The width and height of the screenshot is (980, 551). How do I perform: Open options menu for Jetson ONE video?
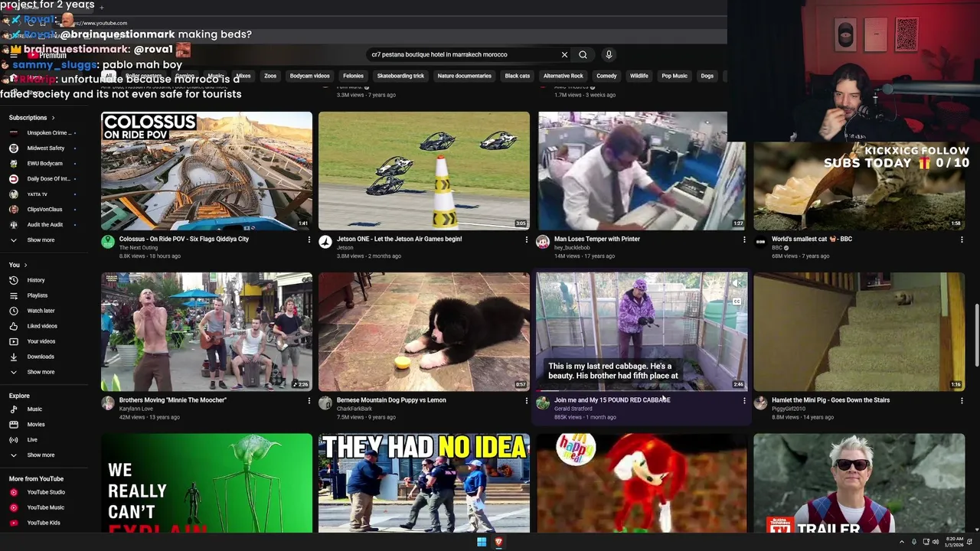526,240
